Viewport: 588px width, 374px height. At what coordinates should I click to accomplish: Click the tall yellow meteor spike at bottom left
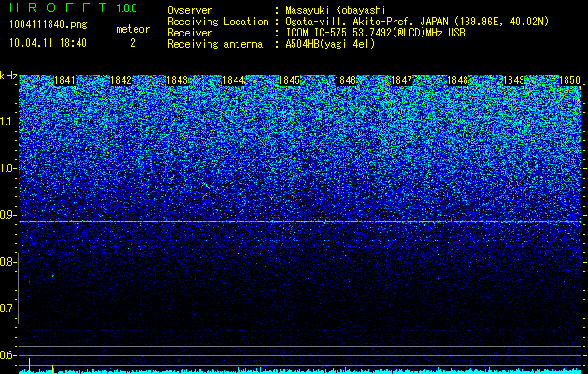tap(29, 366)
